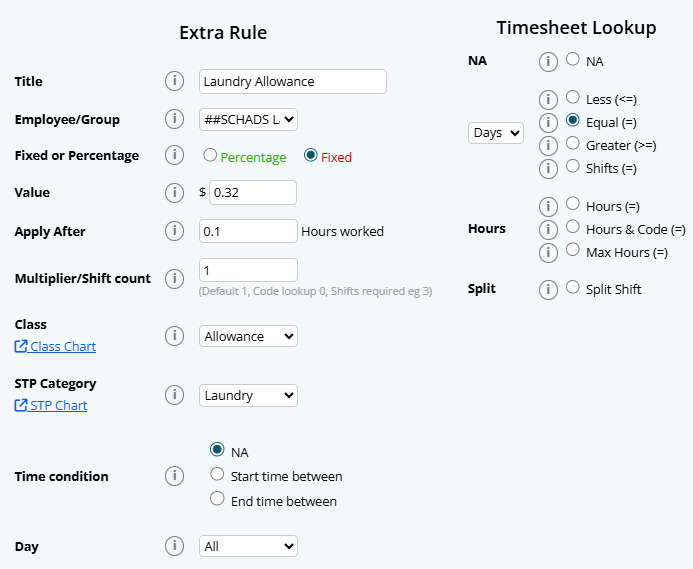
Task: Expand the Class dropdown showing Allowance
Action: (248, 336)
